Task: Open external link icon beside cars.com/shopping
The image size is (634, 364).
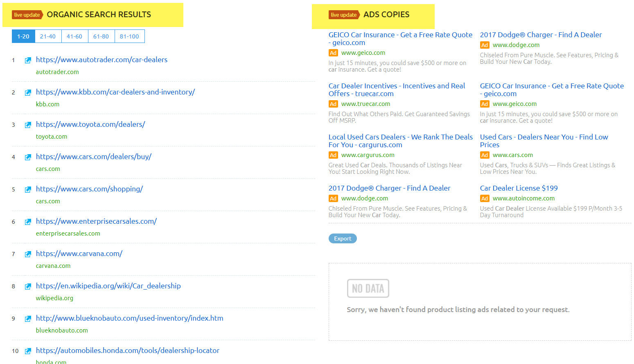Action: click(x=28, y=189)
